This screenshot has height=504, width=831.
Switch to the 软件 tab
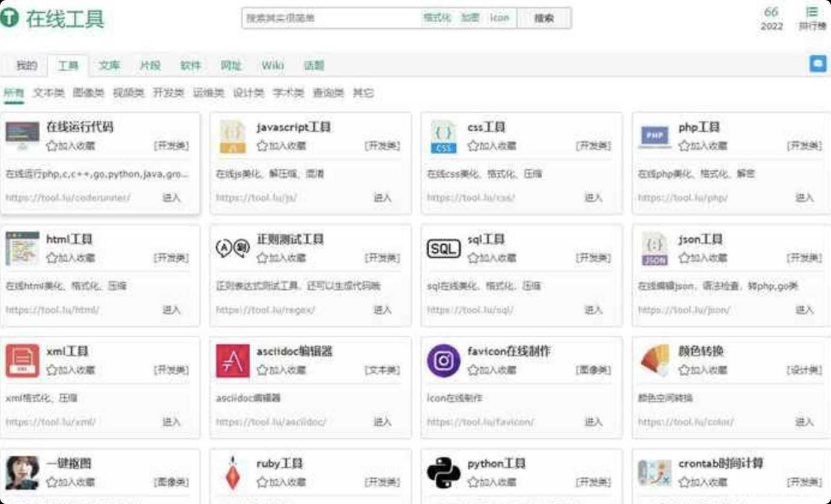(x=191, y=65)
